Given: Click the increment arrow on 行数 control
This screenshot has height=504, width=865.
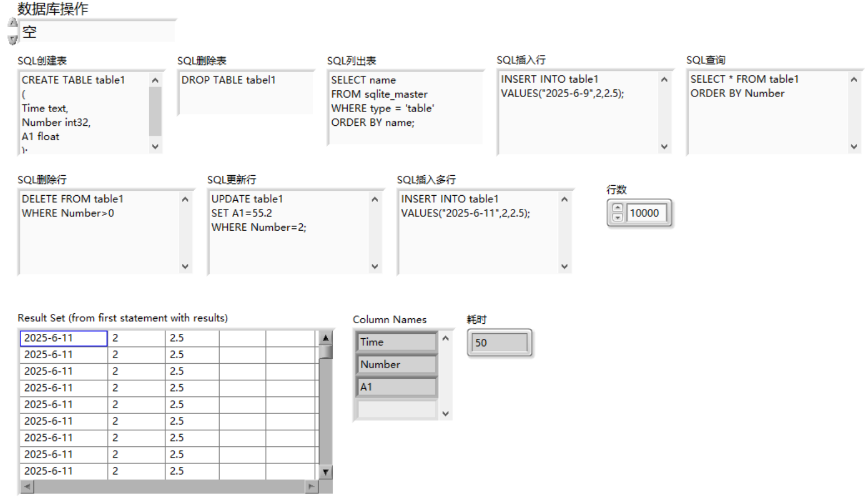Looking at the screenshot, I should (618, 207).
